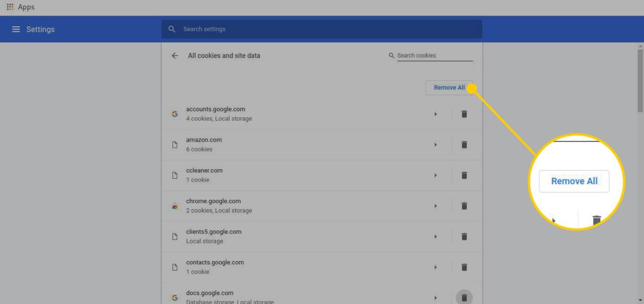
Task: Click the "All cookies and site data" heading
Action: (x=224, y=55)
